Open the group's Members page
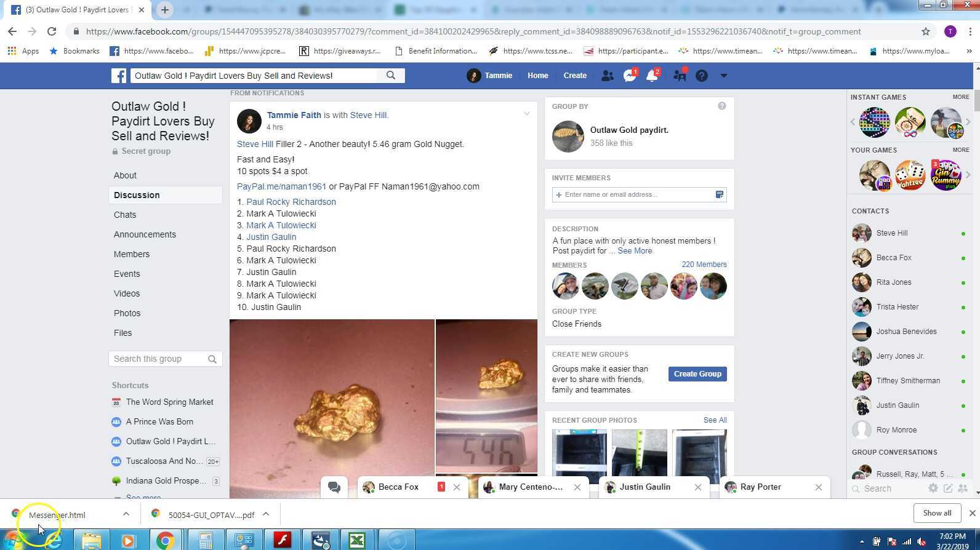 pos(131,254)
